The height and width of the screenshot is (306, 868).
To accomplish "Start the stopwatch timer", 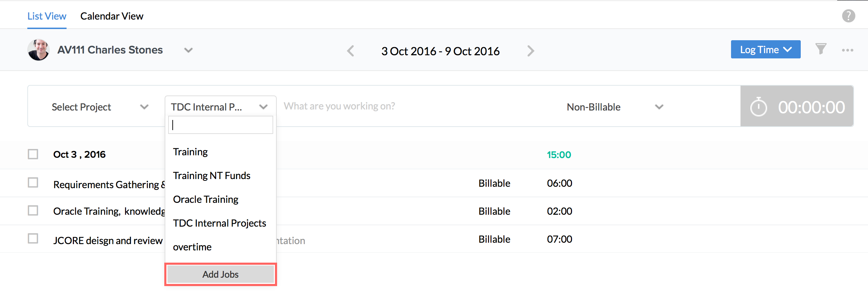I will (x=759, y=107).
